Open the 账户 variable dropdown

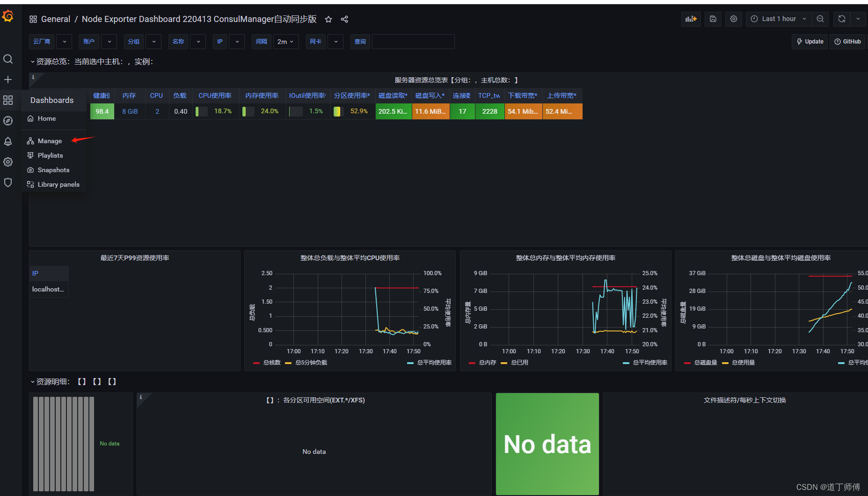(109, 42)
